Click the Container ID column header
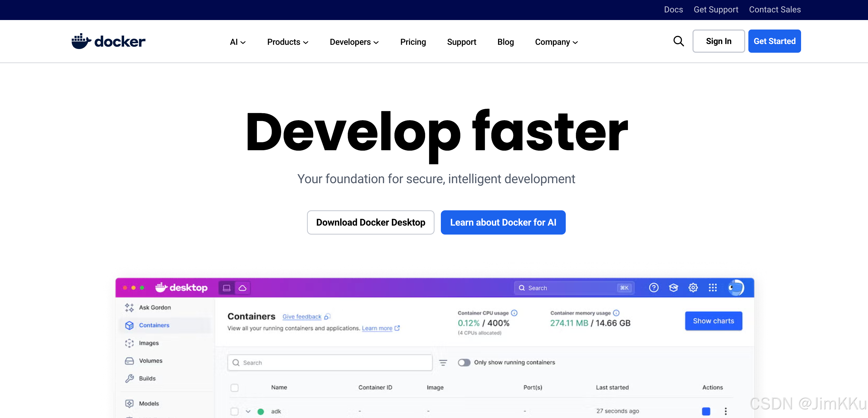 coord(375,388)
